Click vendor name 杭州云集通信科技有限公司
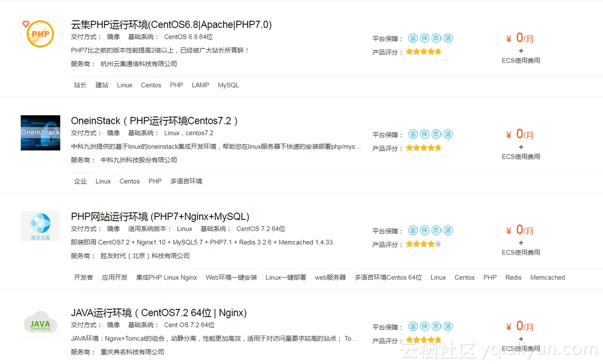The height and width of the screenshot is (364, 603). click(139, 64)
